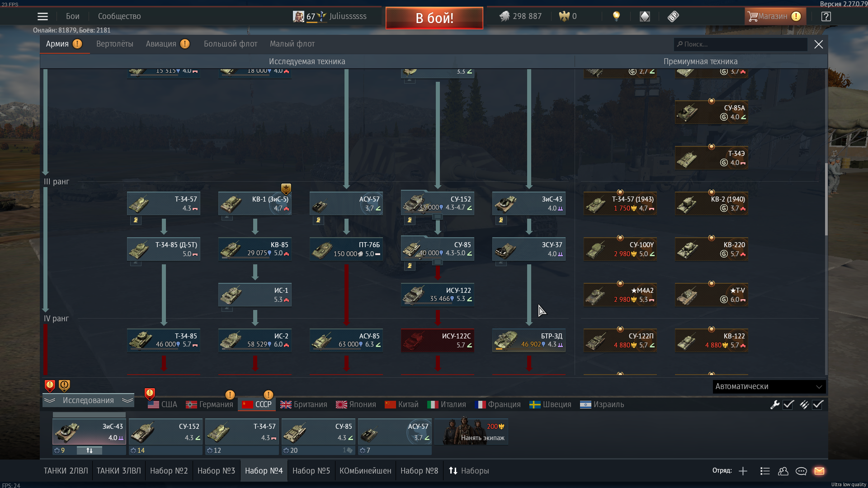Select the ПТ-76Б tank card

[x=346, y=249]
